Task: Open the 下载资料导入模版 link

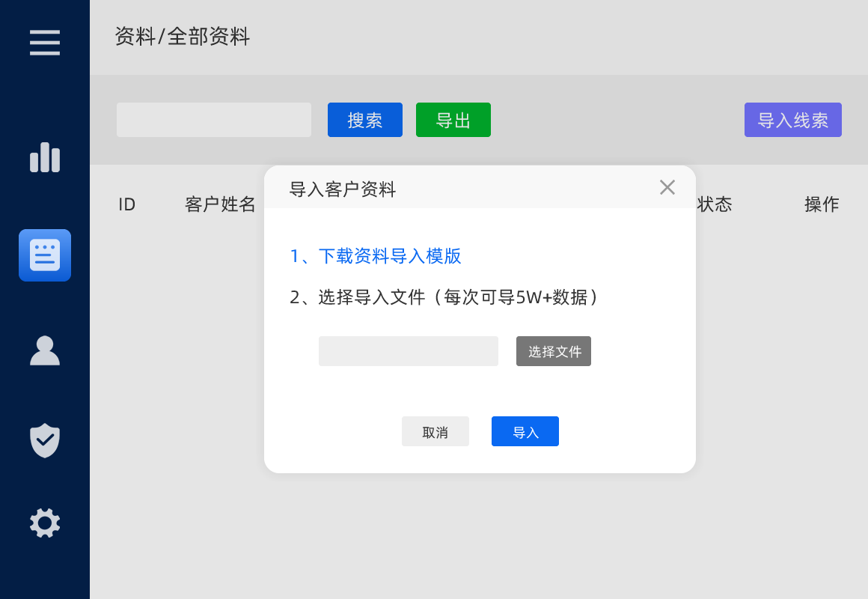Action: click(376, 257)
